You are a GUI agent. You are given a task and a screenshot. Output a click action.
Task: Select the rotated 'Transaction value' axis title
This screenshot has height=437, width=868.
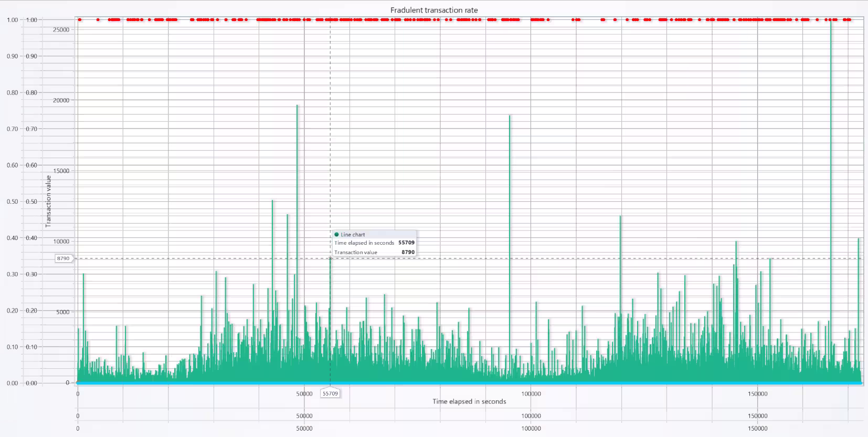(48, 201)
